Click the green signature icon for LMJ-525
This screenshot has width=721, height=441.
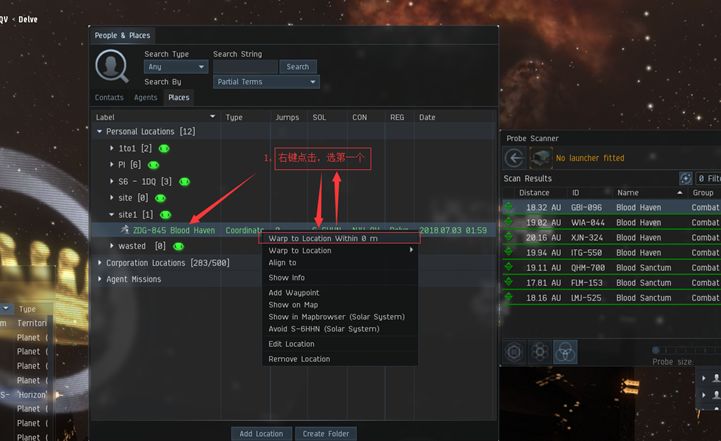tap(509, 297)
